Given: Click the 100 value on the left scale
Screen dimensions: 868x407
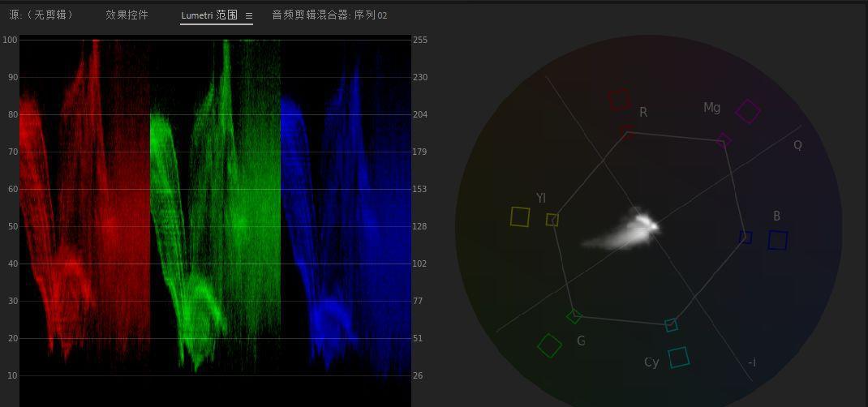Looking at the screenshot, I should point(10,40).
